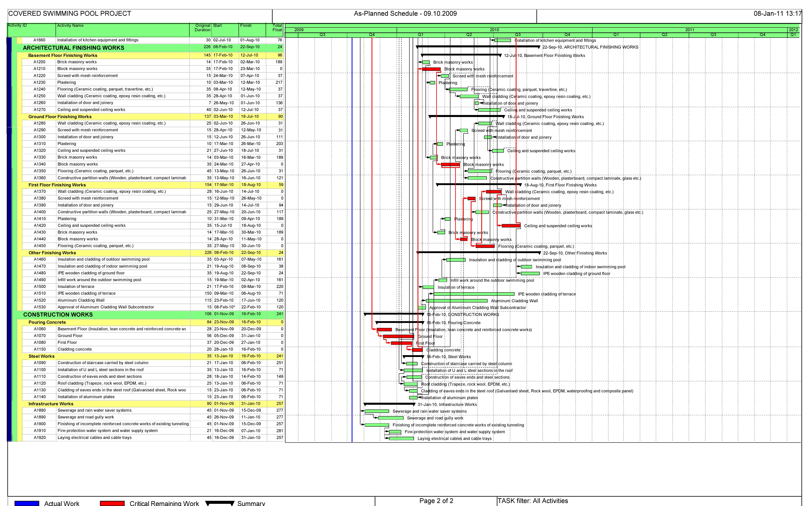Click activity ID A1660
The height and width of the screenshot is (506, 812).
(x=39, y=40)
